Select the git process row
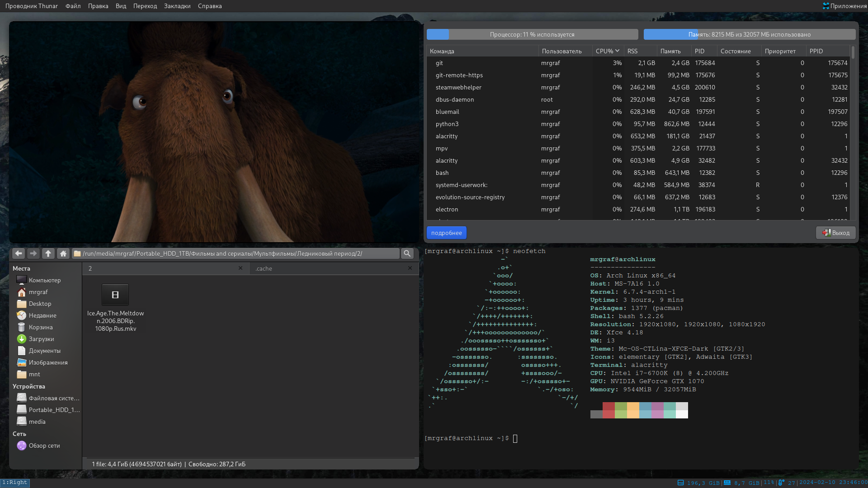The width and height of the screenshot is (868, 488). (638, 63)
